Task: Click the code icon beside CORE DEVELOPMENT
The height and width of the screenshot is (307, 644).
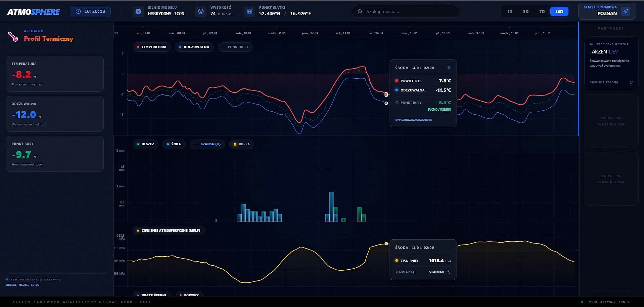Action: 591,44
